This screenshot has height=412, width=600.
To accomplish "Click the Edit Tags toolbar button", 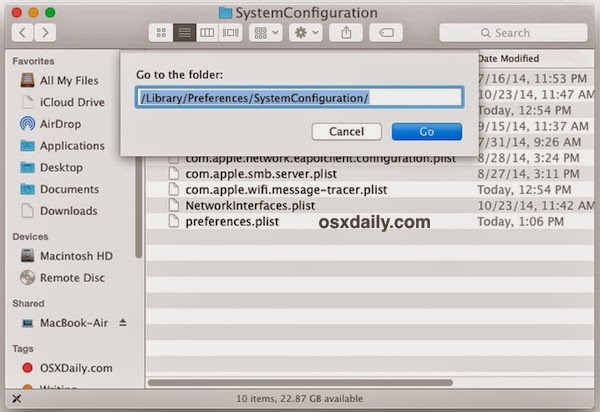I will click(x=386, y=33).
